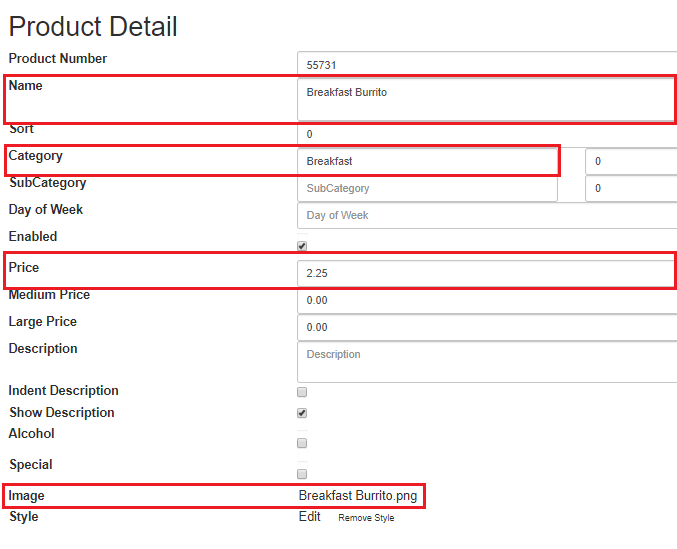Uncheck the Show Description checkbox

point(302,413)
